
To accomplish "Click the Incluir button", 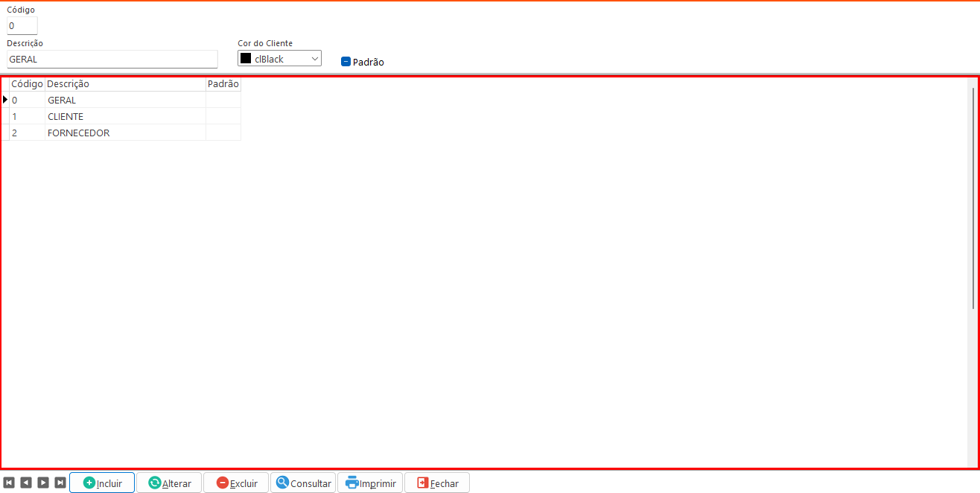I will [x=102, y=483].
